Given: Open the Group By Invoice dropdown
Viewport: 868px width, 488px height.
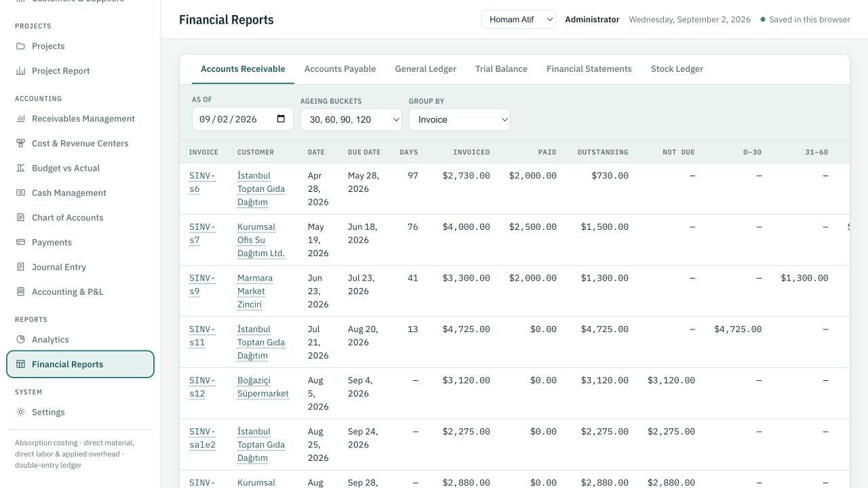Looking at the screenshot, I should click(x=460, y=119).
